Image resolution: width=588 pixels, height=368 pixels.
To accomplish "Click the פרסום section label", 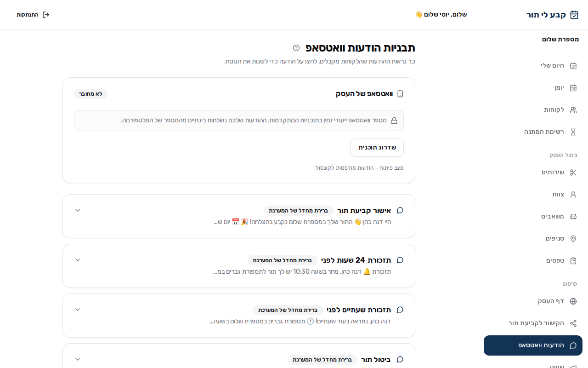I will pyautogui.click(x=570, y=284).
